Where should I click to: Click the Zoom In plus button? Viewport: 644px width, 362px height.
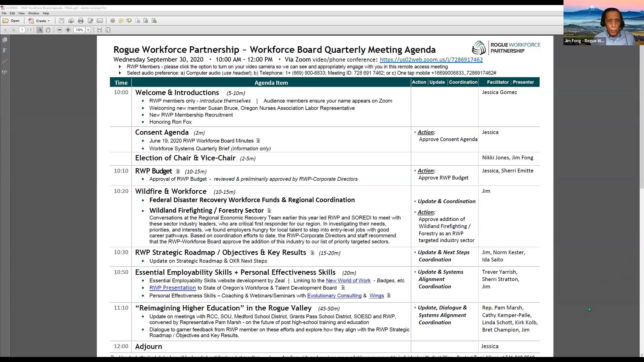[68, 30]
